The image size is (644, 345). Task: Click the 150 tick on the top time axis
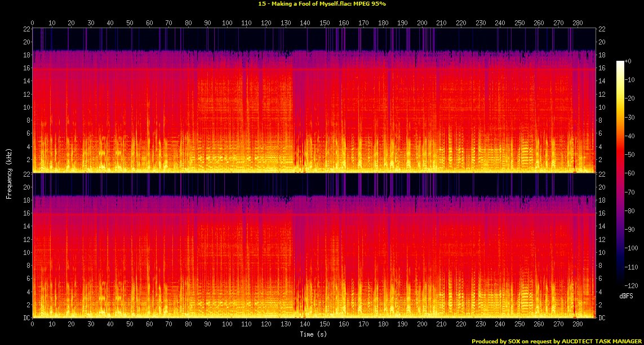click(x=325, y=23)
